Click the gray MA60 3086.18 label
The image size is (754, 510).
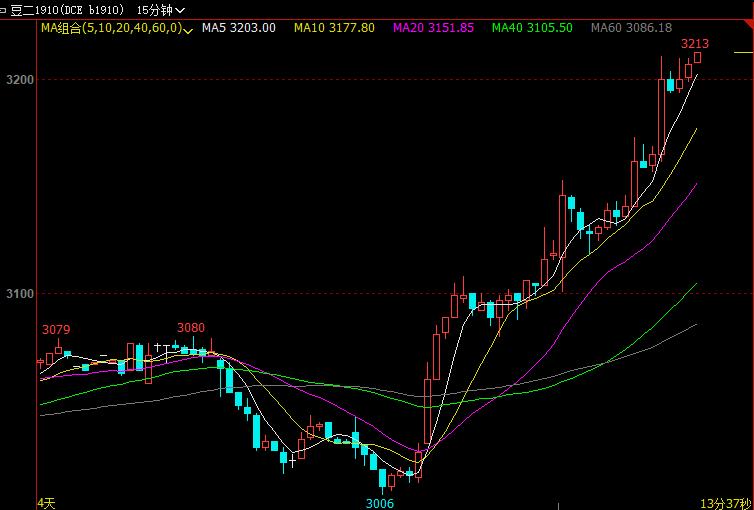(x=631, y=28)
